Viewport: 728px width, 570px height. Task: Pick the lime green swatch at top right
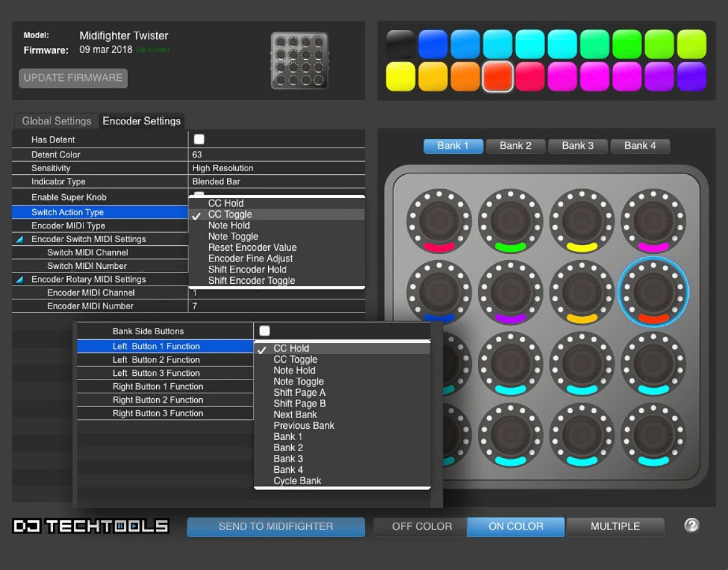(x=692, y=44)
